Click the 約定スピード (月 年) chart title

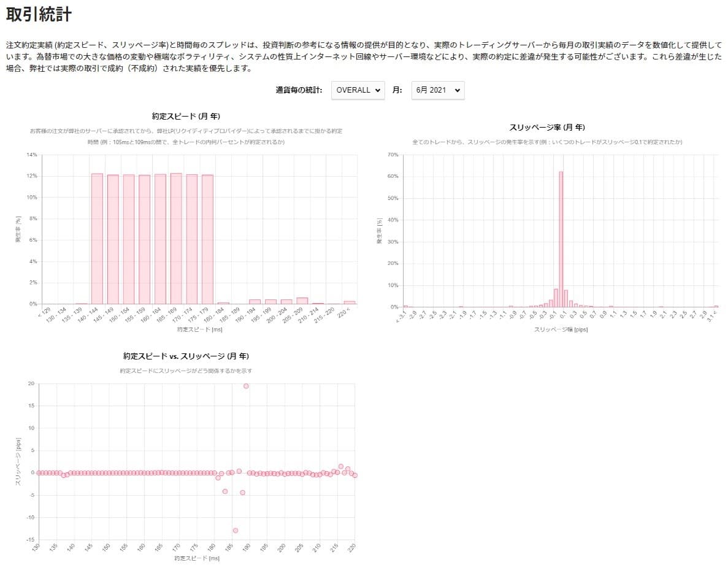point(186,116)
